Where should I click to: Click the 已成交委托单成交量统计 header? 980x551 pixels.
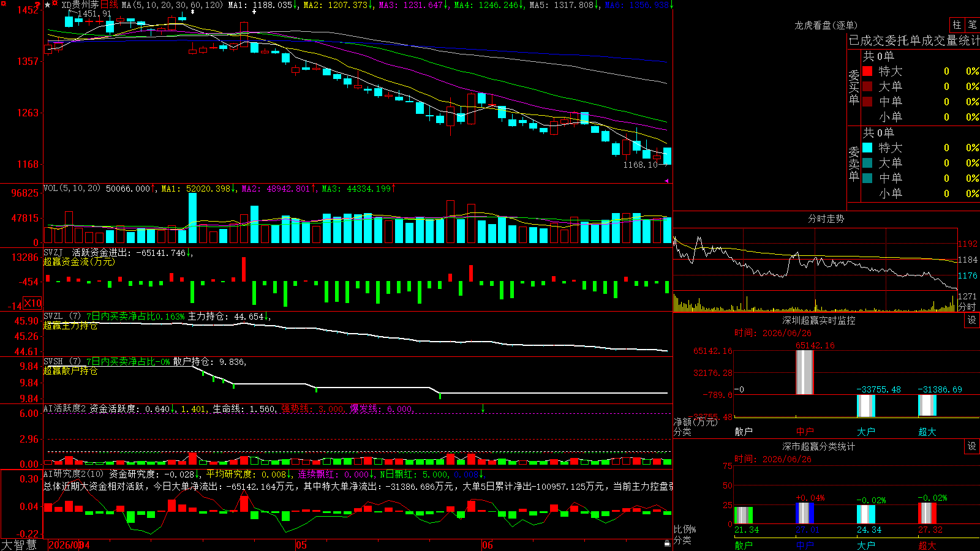point(914,40)
